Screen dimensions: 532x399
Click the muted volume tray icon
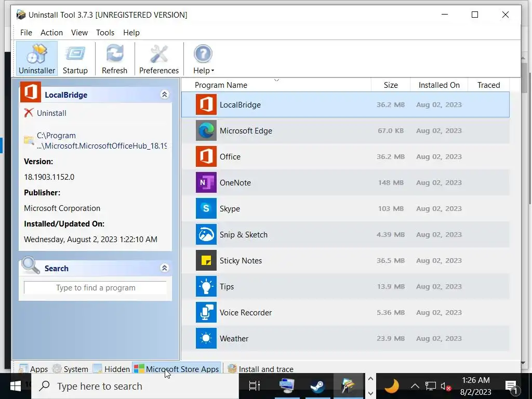(446, 386)
